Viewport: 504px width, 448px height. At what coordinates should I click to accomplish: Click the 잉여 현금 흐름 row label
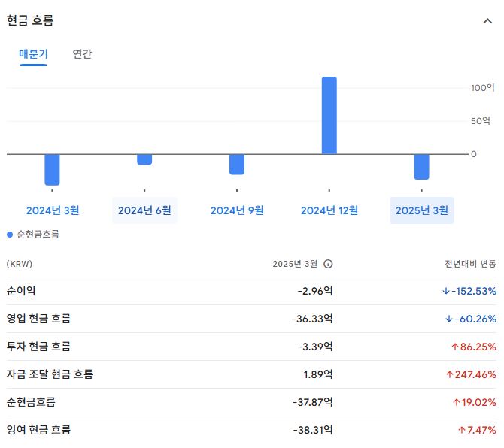pyautogui.click(x=38, y=430)
